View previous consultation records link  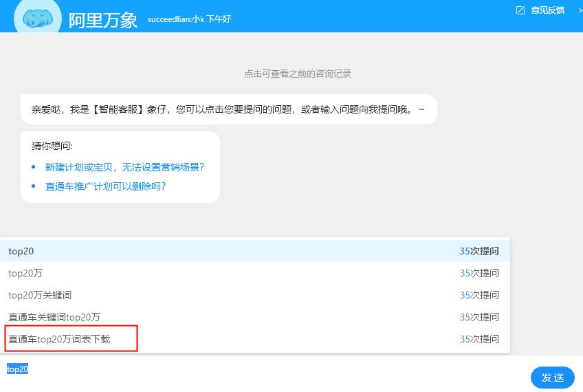click(298, 74)
